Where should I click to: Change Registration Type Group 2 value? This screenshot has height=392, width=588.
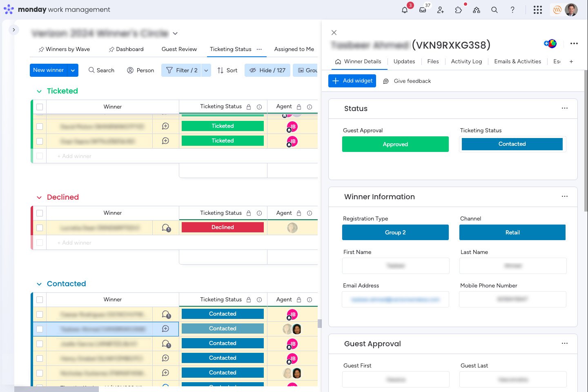[x=395, y=232]
